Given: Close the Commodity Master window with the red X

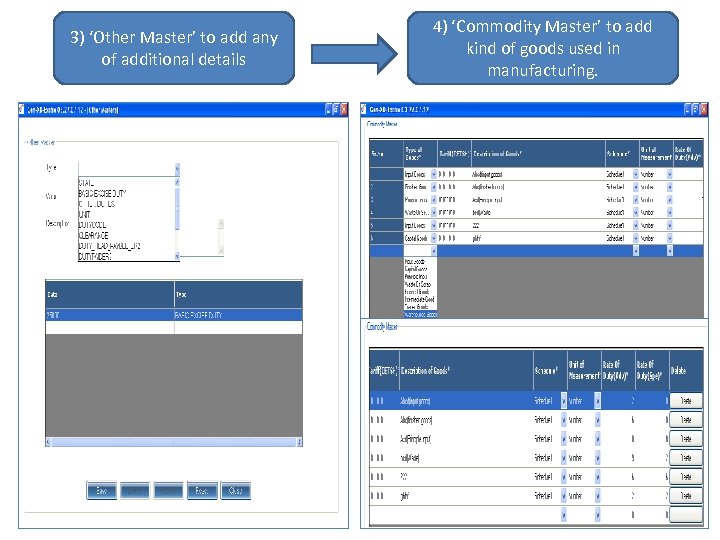Looking at the screenshot, I should (x=703, y=109).
